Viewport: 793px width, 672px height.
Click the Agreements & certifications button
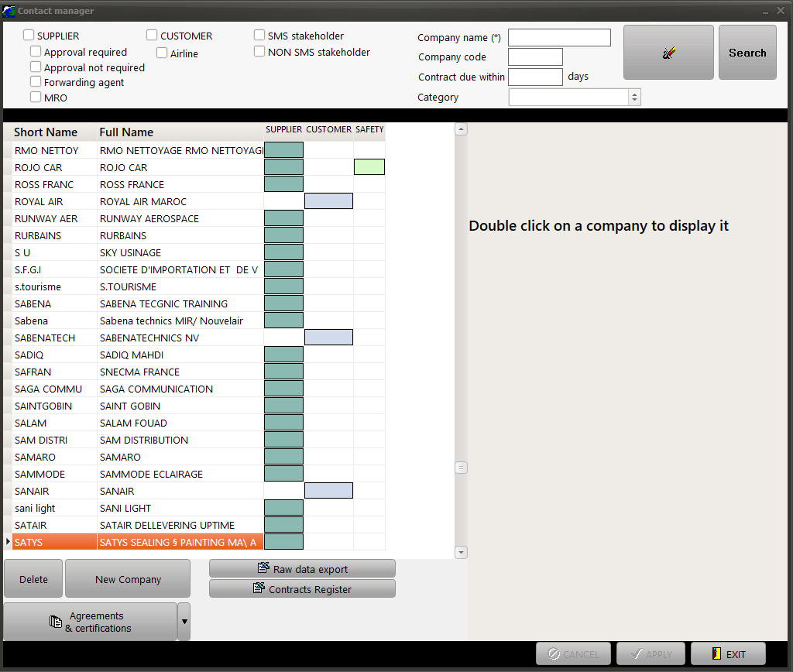click(x=91, y=622)
